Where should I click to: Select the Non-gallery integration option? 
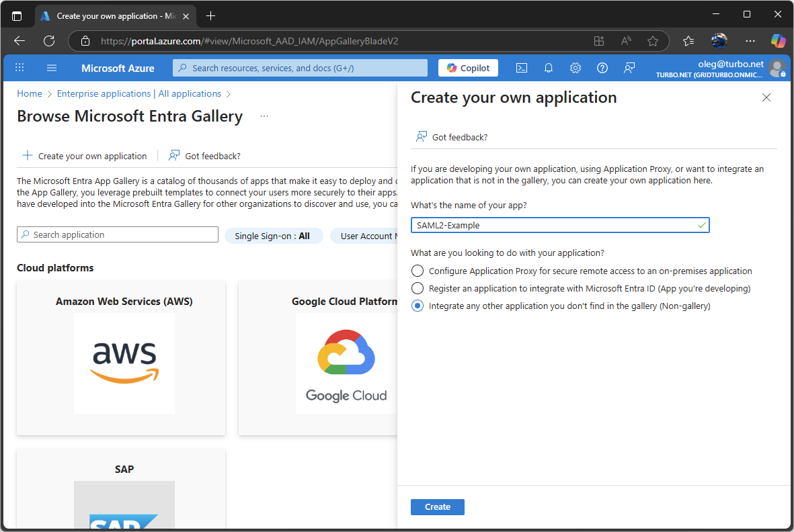coord(417,306)
